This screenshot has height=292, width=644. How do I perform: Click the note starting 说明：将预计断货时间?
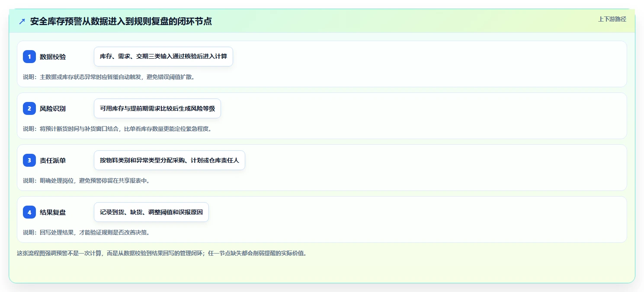(x=117, y=129)
